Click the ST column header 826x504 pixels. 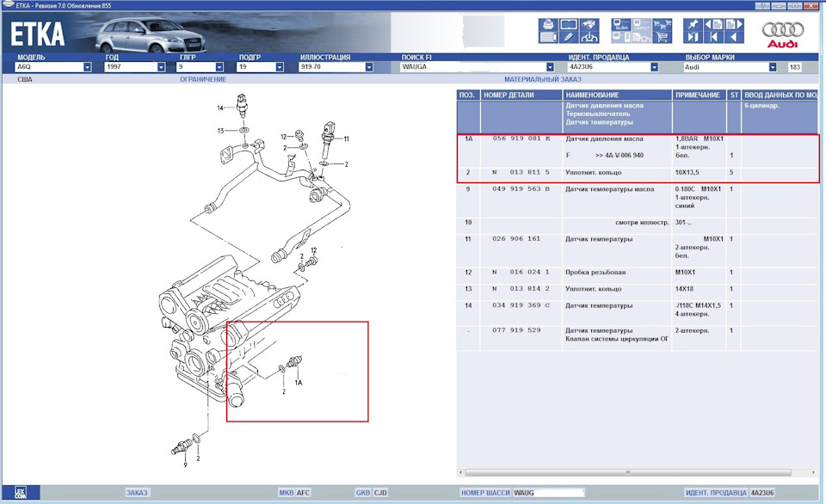coord(734,95)
